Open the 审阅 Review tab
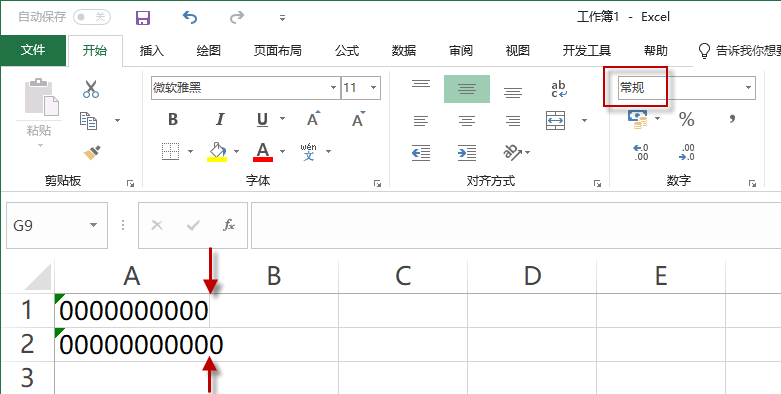Screen dimensions: 781x394 (x=460, y=50)
